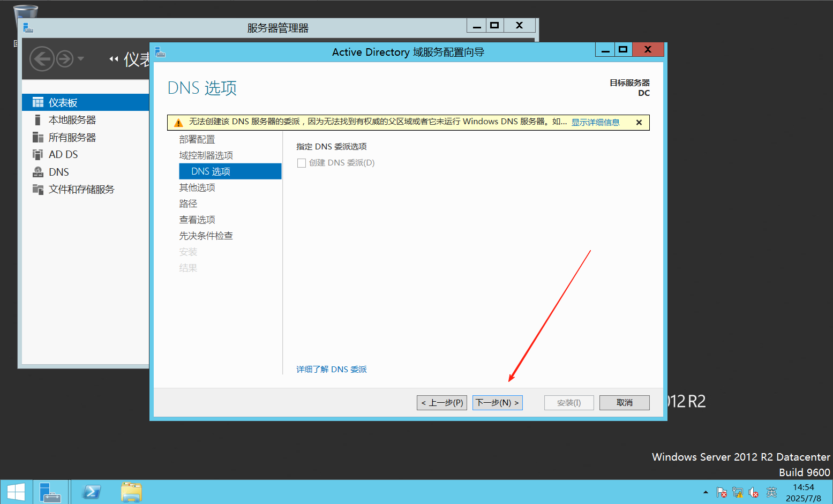Go to 路径 wizard step

(188, 204)
